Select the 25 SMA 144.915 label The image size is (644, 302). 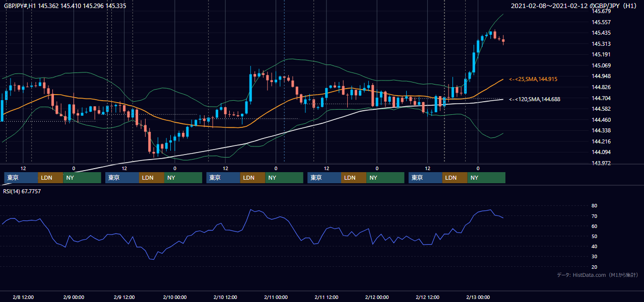533,79
